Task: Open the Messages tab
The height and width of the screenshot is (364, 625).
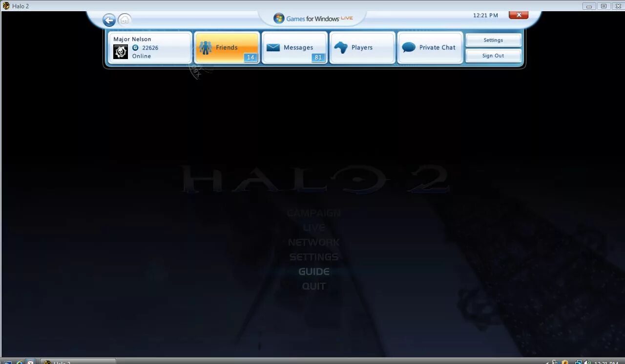Action: click(x=294, y=47)
